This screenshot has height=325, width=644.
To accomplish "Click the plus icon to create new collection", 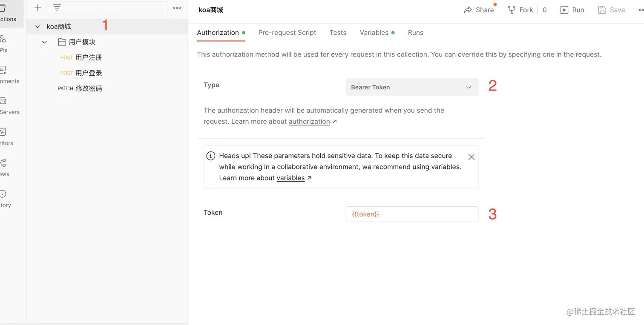I will (x=37, y=8).
